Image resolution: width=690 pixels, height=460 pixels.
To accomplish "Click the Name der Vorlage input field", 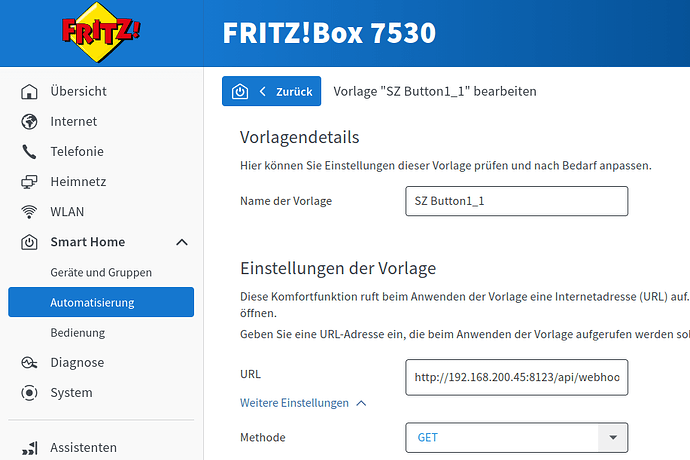I will [517, 201].
